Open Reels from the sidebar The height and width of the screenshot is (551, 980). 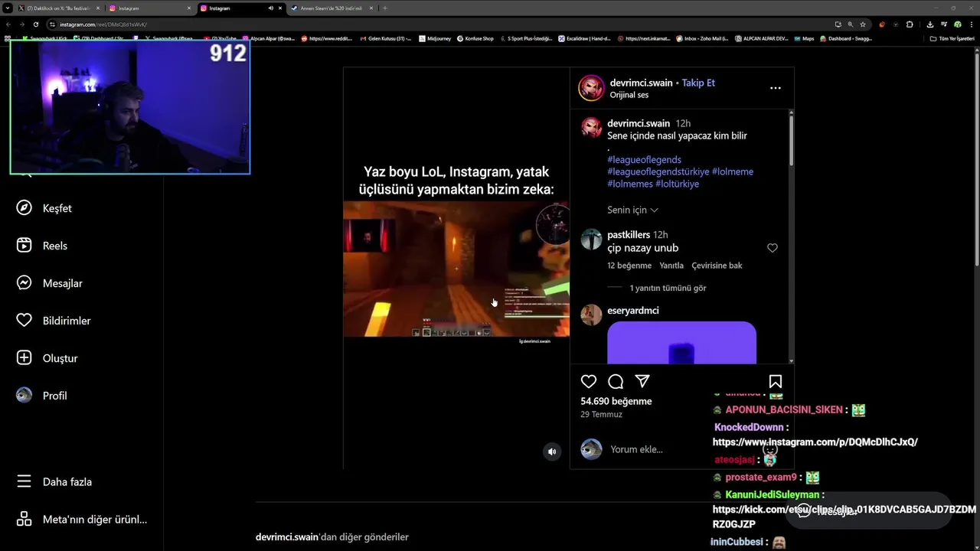pos(41,246)
